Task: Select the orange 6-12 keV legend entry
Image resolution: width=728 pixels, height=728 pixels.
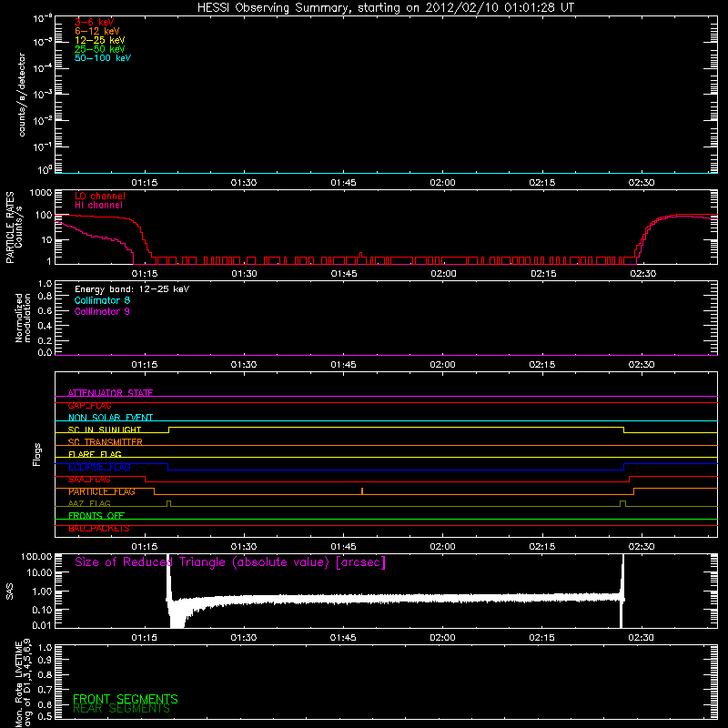Action: [97, 31]
